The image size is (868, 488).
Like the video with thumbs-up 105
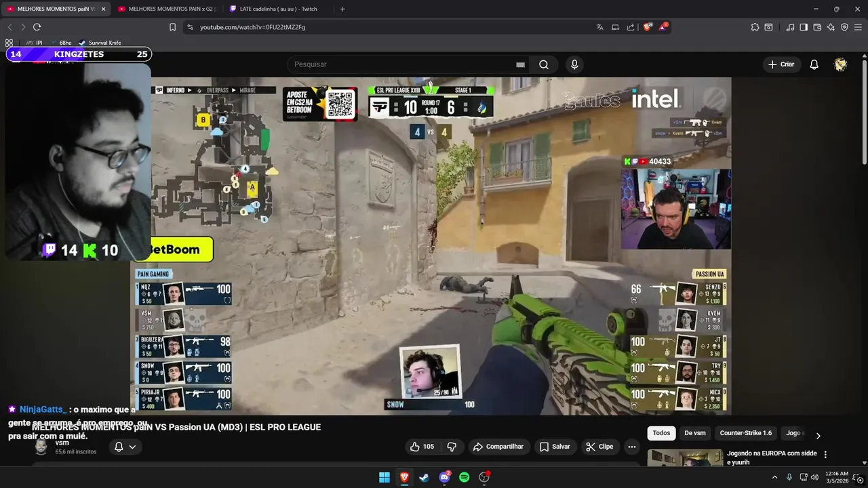tap(422, 447)
